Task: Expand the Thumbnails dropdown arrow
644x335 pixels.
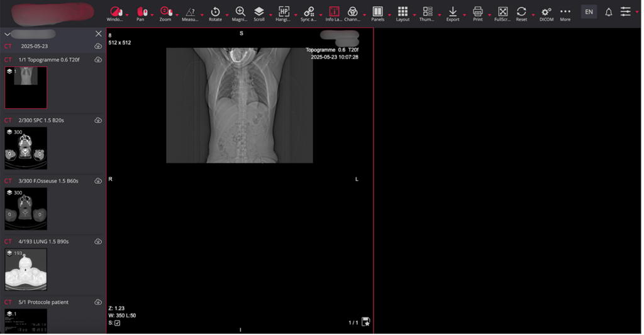Action: [x=440, y=15]
